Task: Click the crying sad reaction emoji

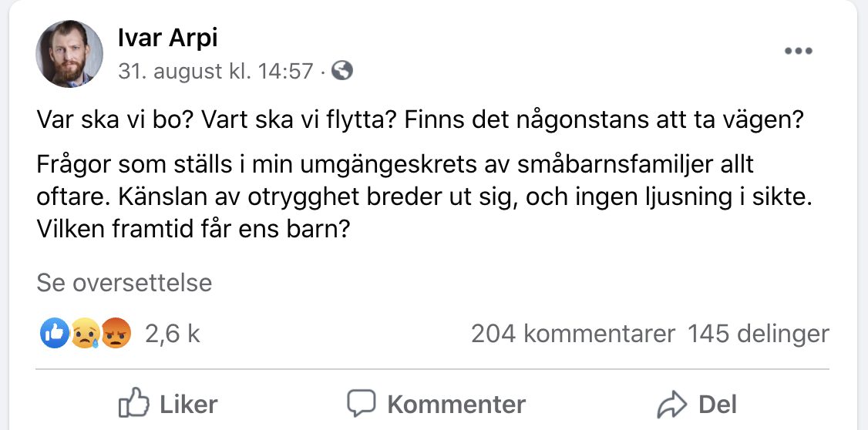Action: click(x=85, y=334)
